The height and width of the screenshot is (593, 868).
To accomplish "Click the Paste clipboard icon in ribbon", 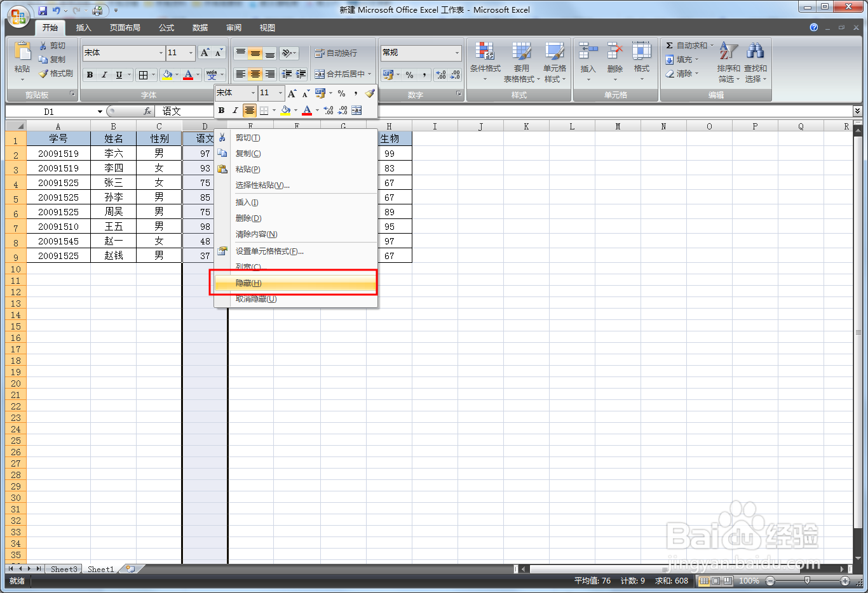I will click(22, 51).
